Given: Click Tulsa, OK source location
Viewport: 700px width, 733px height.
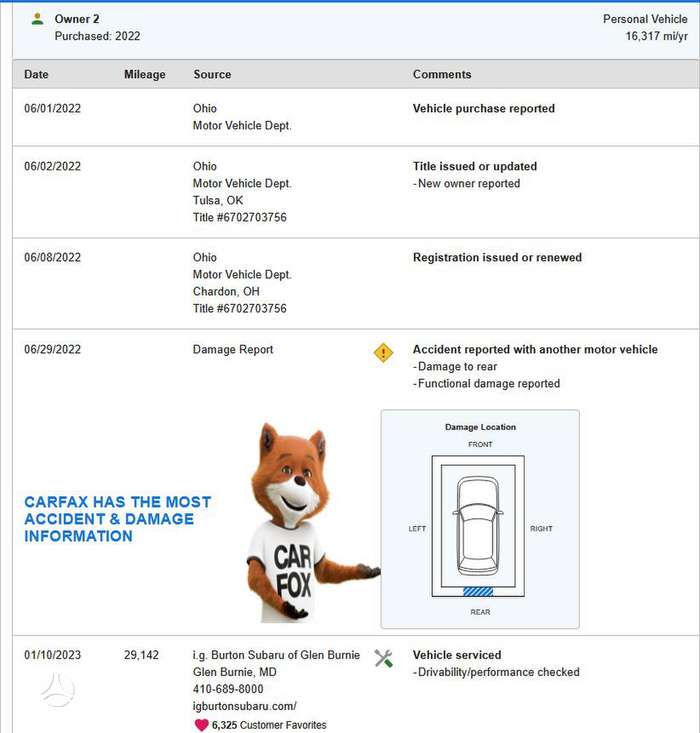Looking at the screenshot, I should click(218, 201).
